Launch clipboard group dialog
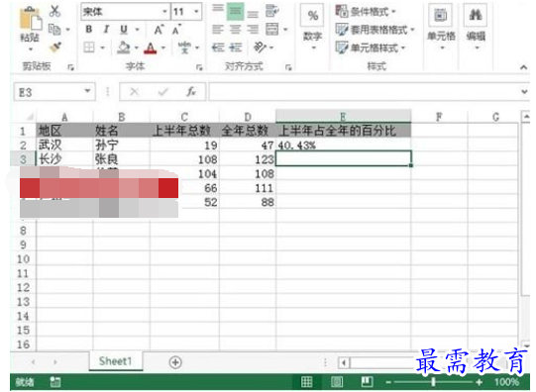536x392 pixels. click(x=70, y=67)
